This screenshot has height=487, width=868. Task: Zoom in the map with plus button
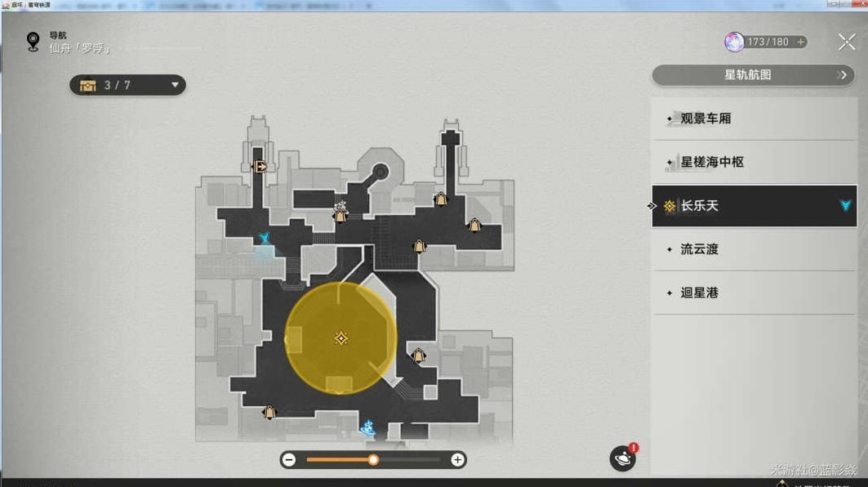458,459
